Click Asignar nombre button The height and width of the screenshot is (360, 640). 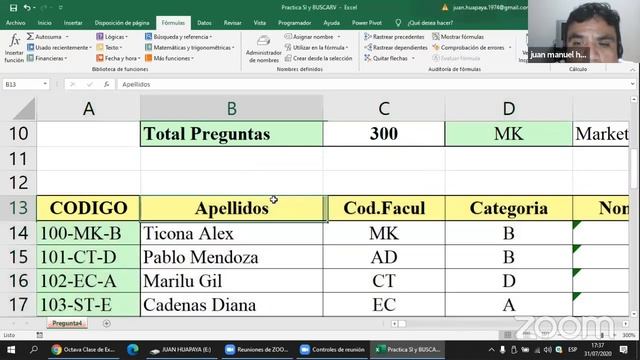tap(309, 37)
